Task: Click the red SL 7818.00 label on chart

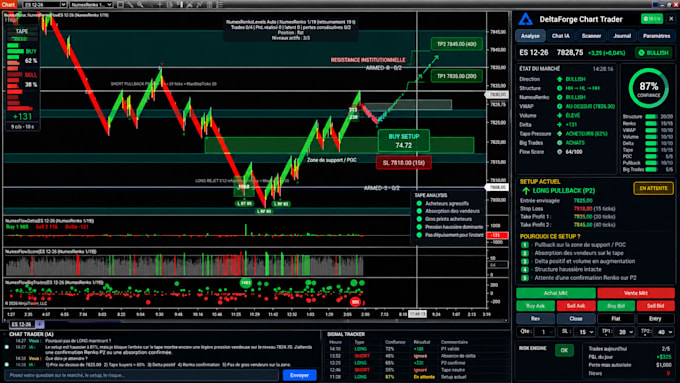Action: pyautogui.click(x=404, y=163)
